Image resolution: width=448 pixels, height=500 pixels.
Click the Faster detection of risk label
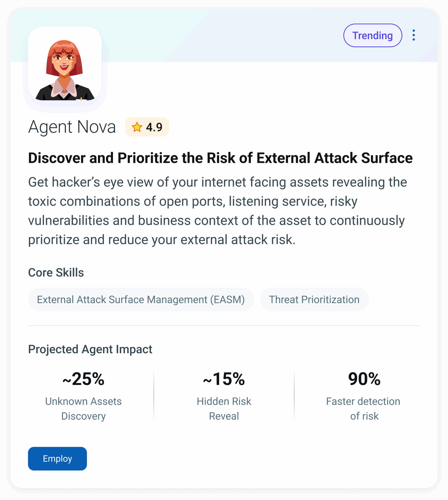click(x=363, y=409)
